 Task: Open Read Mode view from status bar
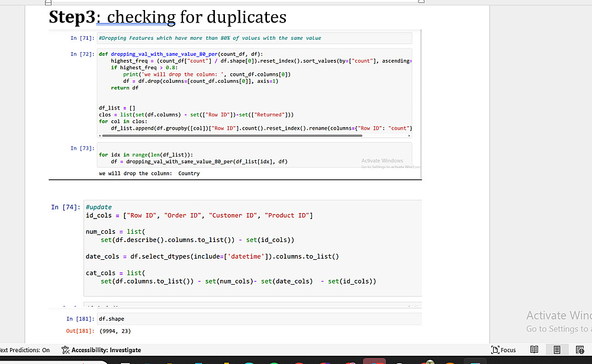(x=534, y=350)
